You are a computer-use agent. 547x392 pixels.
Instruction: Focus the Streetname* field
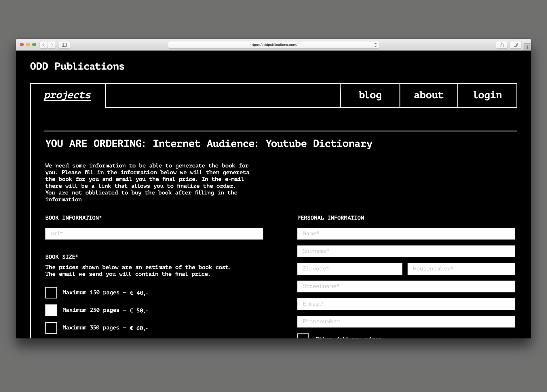click(406, 286)
